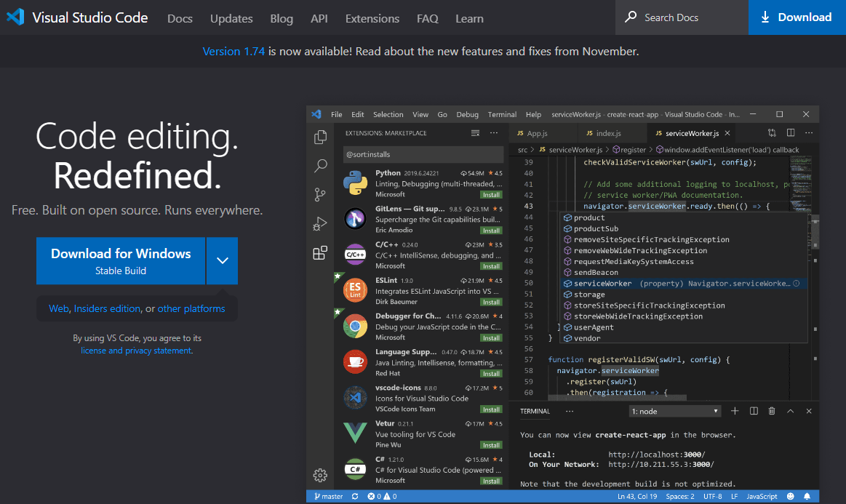This screenshot has width=846, height=504.
Task: Open the Explorer icon in the Activity Bar
Action: pyautogui.click(x=320, y=136)
